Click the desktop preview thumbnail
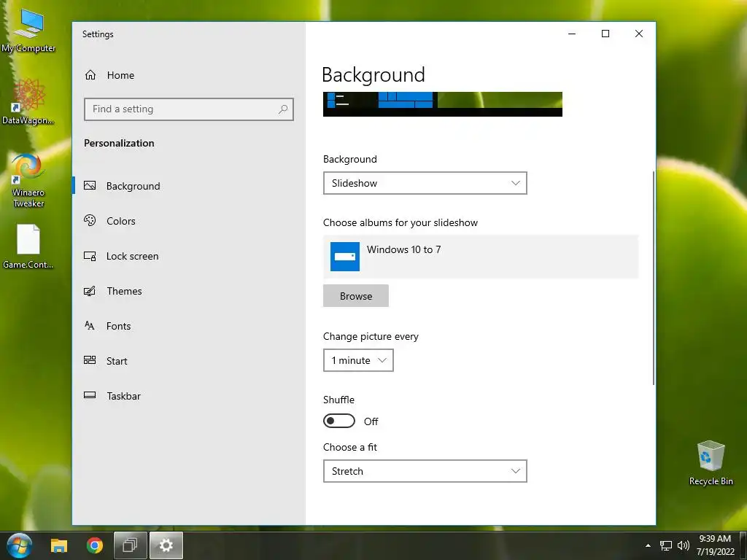Screen dimensions: 747x560 point(443,104)
